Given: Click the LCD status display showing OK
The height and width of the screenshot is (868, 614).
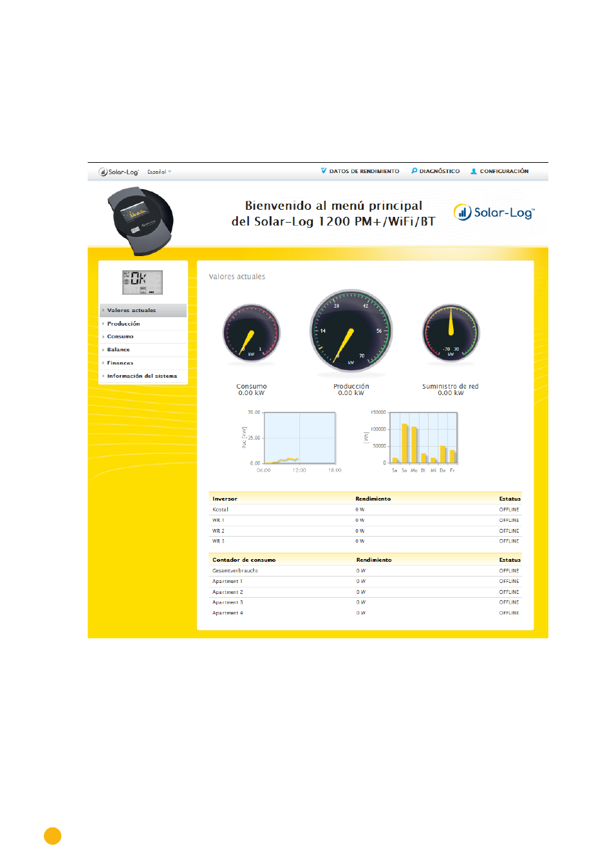Looking at the screenshot, I should (x=142, y=282).
